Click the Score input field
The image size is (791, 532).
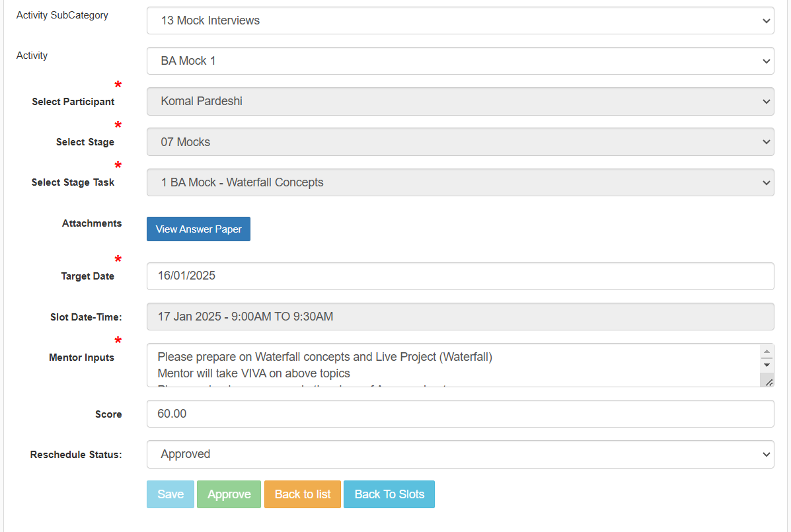pos(459,414)
